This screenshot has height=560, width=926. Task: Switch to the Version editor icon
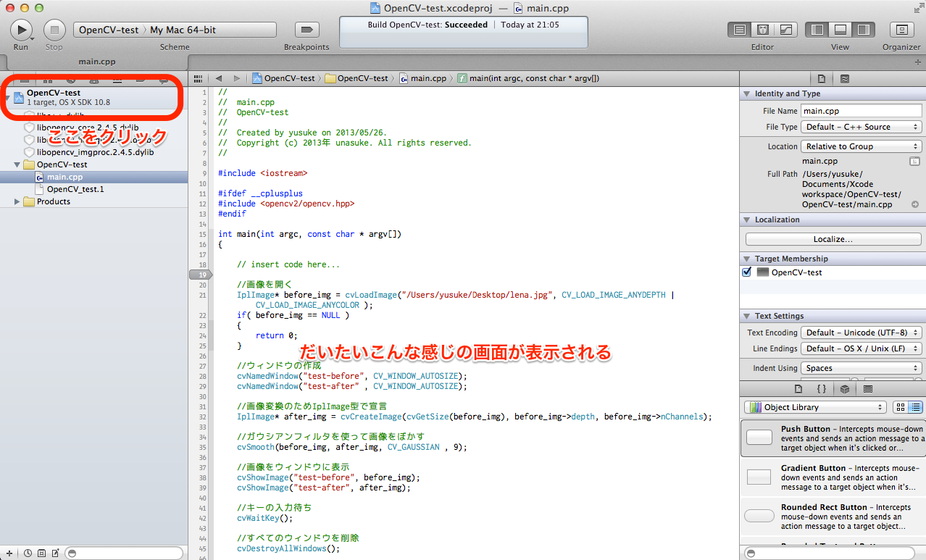[x=785, y=30]
